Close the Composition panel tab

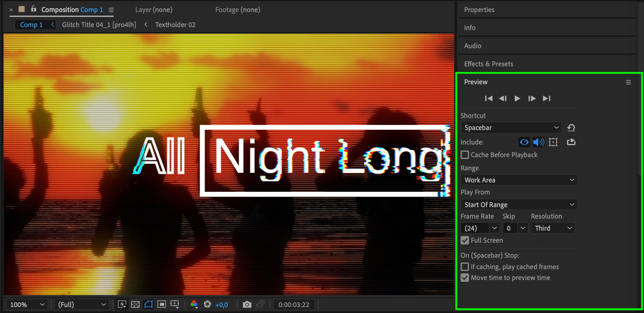pyautogui.click(x=11, y=10)
